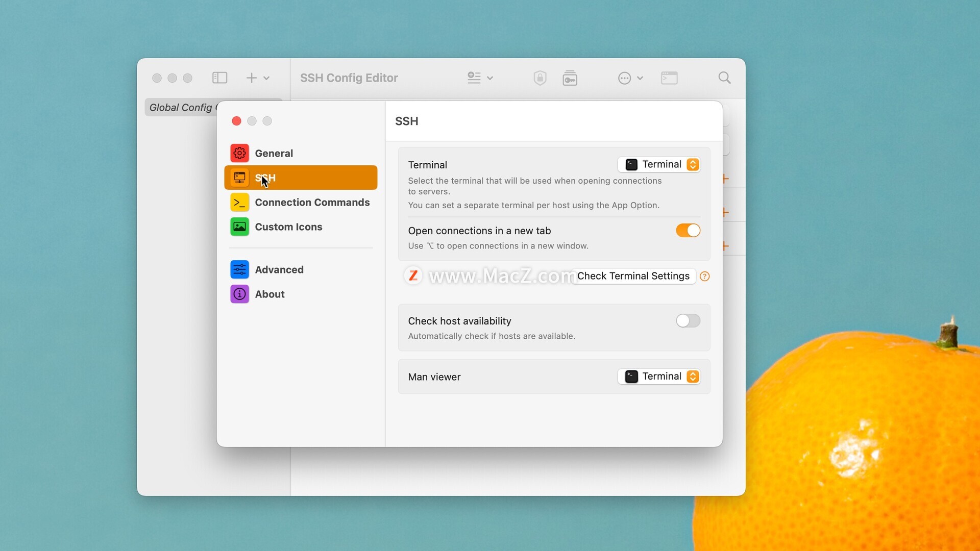Click the purple info About icon
This screenshot has height=551, width=980.
tap(239, 294)
